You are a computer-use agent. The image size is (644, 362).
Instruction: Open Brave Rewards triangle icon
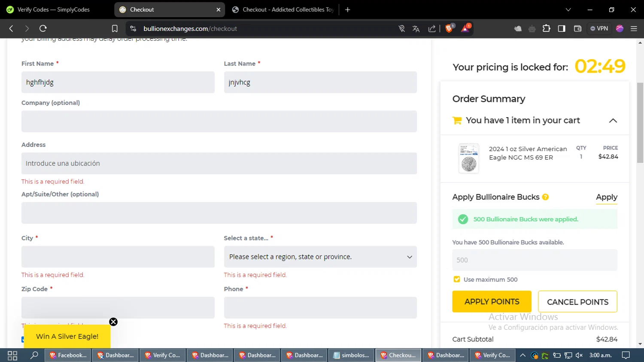coord(466,28)
